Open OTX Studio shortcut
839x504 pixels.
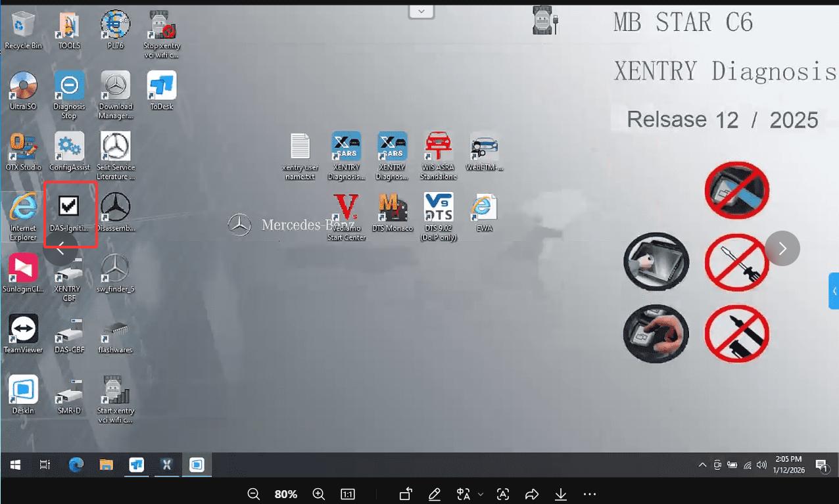23,152
